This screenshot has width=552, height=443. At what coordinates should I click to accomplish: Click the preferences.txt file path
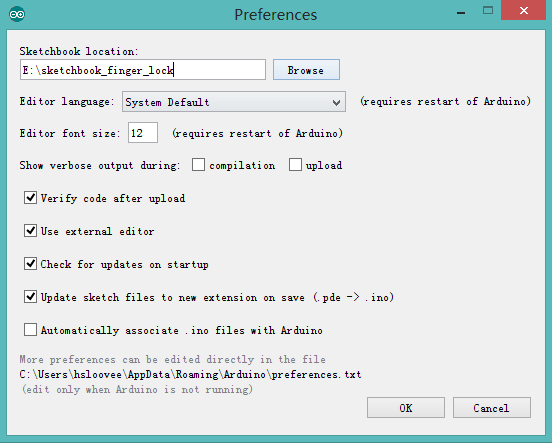click(190, 374)
